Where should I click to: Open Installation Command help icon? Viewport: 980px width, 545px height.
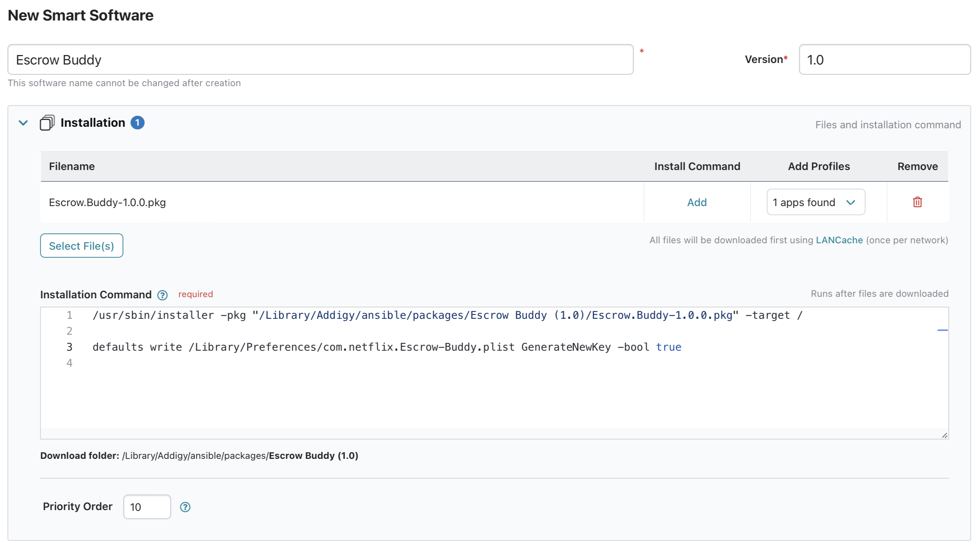(x=163, y=295)
